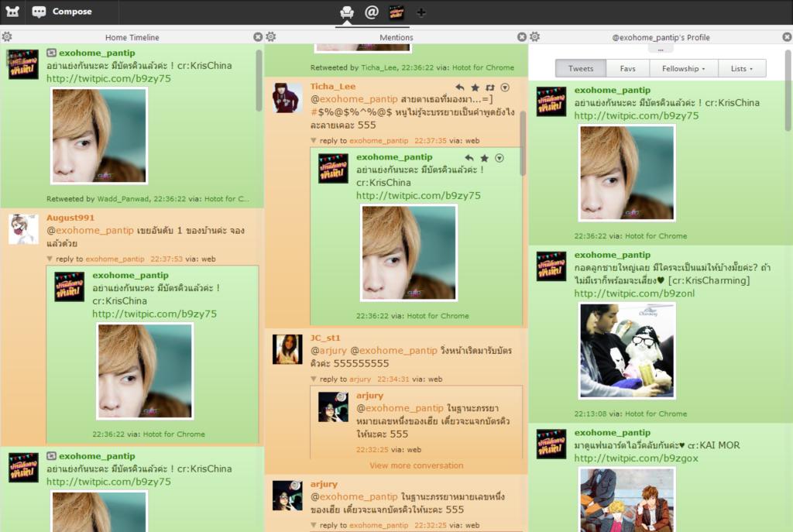Collapse reply thread under JC_st1's tweet

(314, 379)
